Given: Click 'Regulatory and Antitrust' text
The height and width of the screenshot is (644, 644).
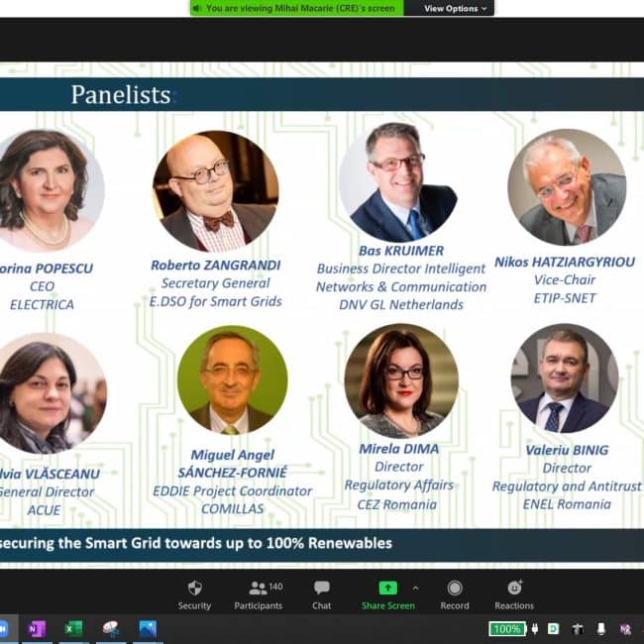Looking at the screenshot, I should [567, 486].
